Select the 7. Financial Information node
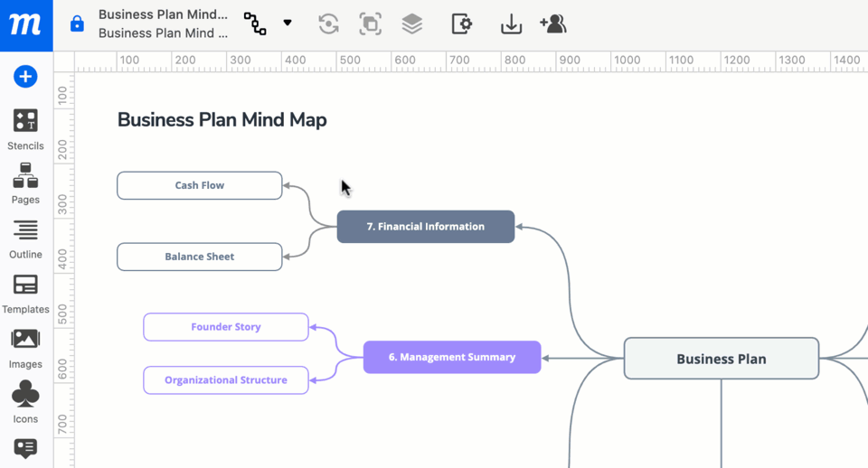 tap(425, 227)
